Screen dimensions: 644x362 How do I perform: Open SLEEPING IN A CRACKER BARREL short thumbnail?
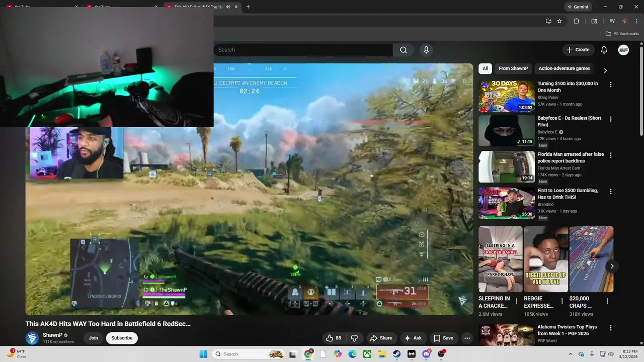pos(501,259)
